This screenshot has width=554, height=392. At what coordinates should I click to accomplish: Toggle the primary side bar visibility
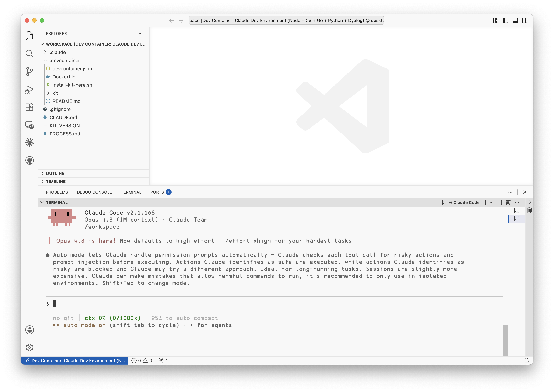coord(506,21)
